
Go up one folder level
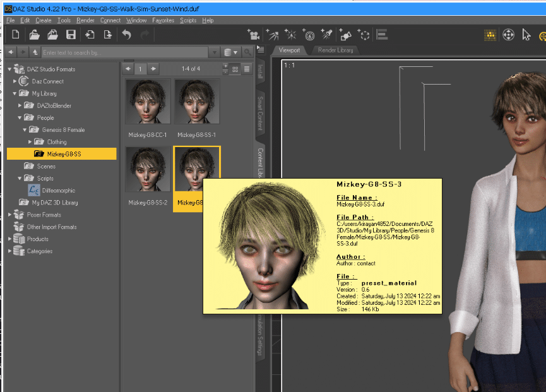click(35, 52)
